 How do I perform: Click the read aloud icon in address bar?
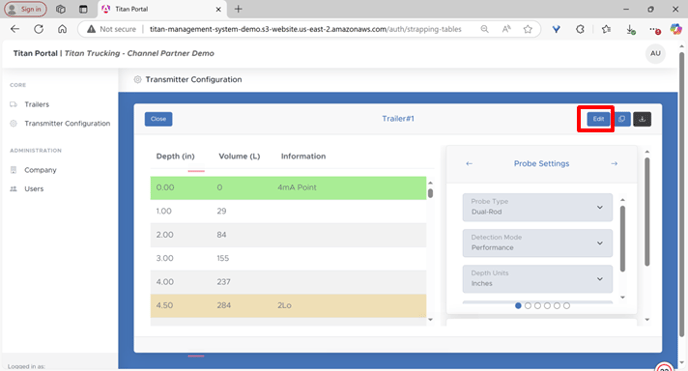[506, 29]
